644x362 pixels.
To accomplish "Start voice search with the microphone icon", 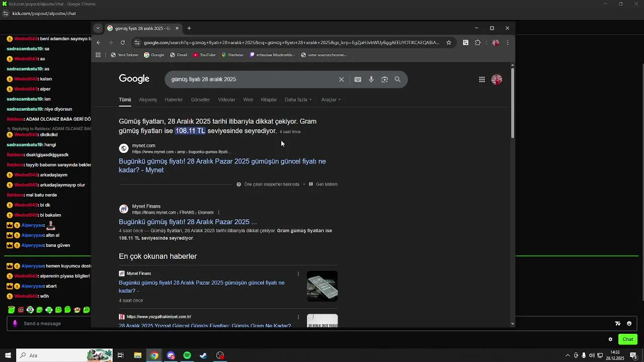I will coord(371,79).
